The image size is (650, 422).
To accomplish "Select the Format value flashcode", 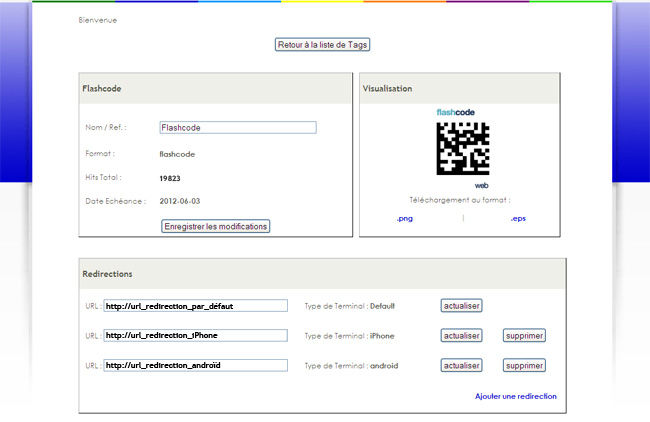I will 177,154.
